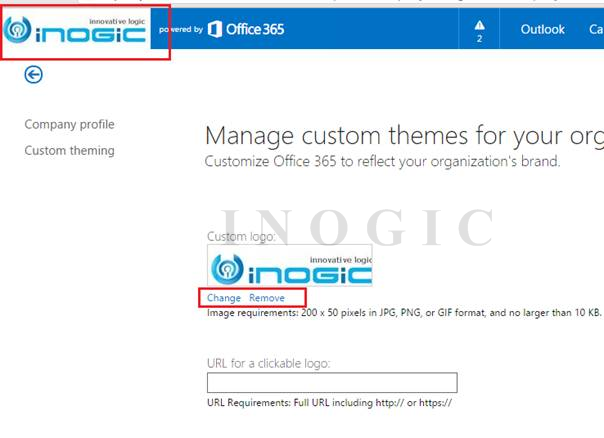Click the back arrow icon

click(34, 74)
